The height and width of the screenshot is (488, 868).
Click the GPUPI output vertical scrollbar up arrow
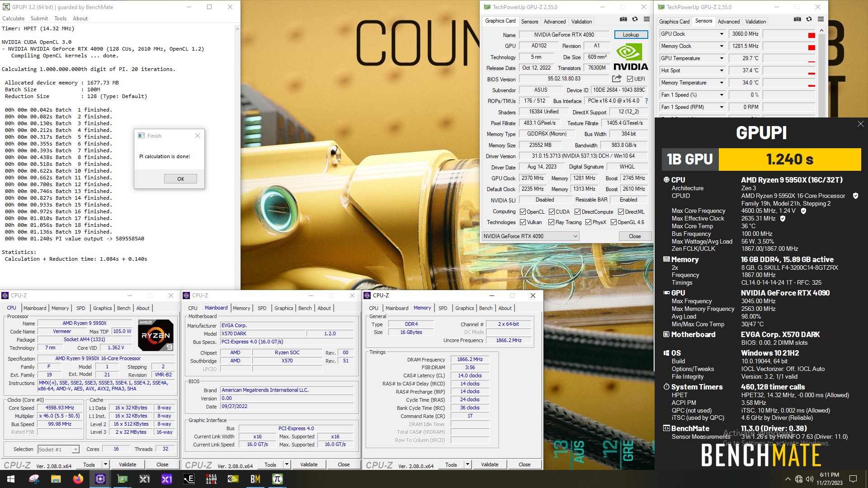point(237,28)
